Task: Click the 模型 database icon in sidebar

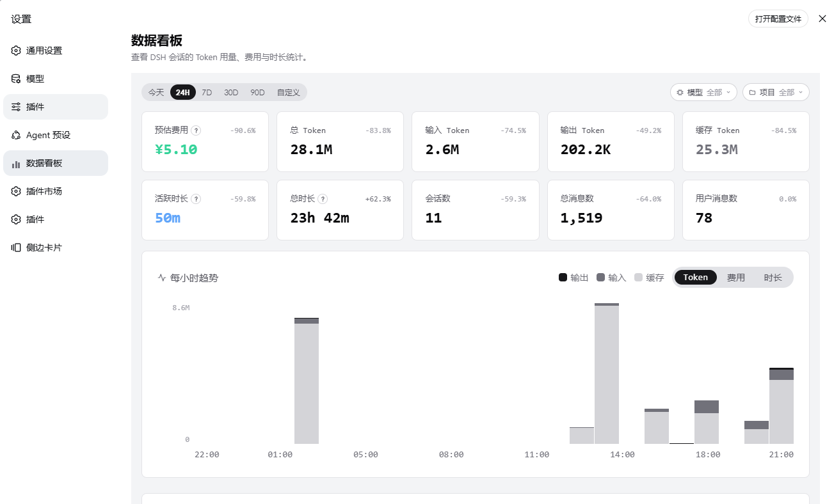Action: [16, 79]
